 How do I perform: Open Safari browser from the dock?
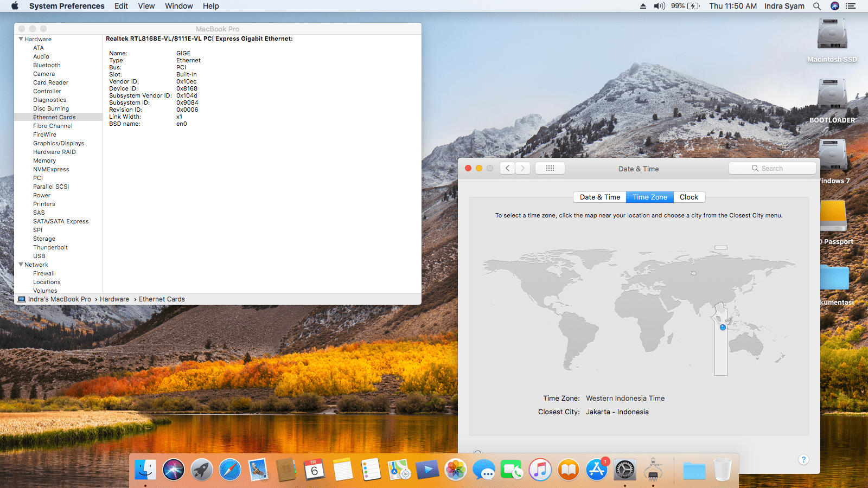tap(230, 470)
